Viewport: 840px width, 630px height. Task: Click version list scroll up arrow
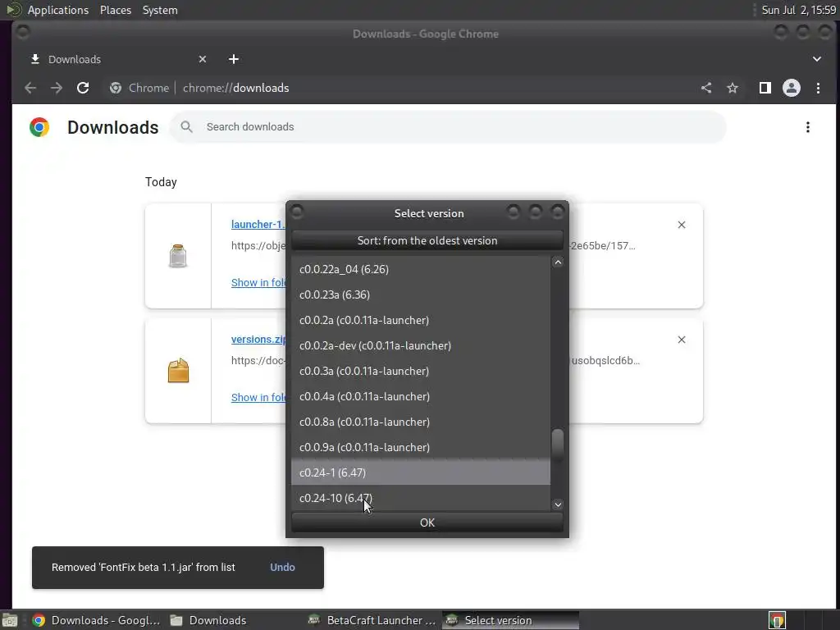(x=558, y=262)
